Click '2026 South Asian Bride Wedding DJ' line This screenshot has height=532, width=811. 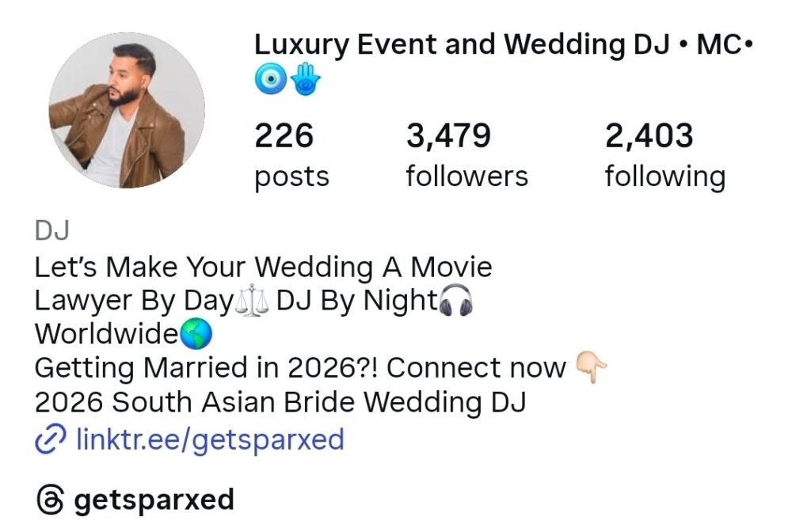click(x=280, y=402)
